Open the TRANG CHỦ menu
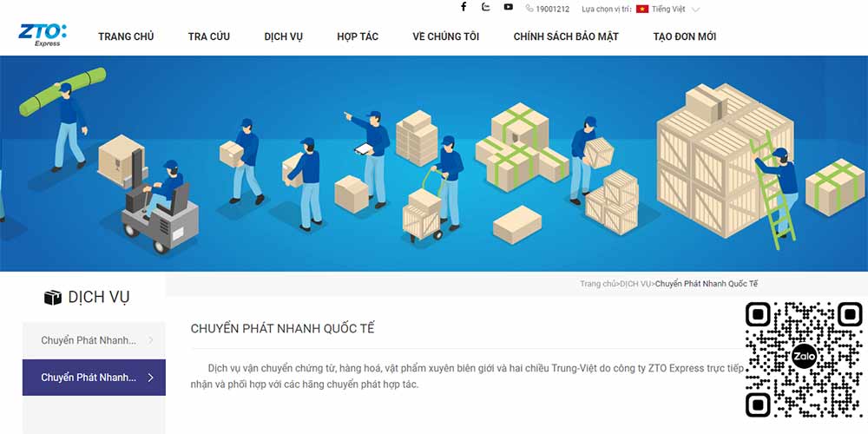The height and width of the screenshot is (434, 868). (126, 36)
